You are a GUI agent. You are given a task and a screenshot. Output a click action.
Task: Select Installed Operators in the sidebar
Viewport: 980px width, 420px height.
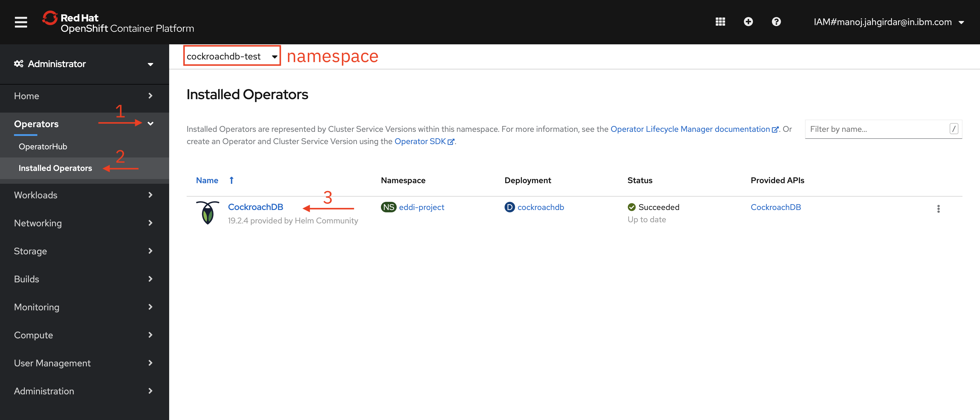pyautogui.click(x=55, y=168)
